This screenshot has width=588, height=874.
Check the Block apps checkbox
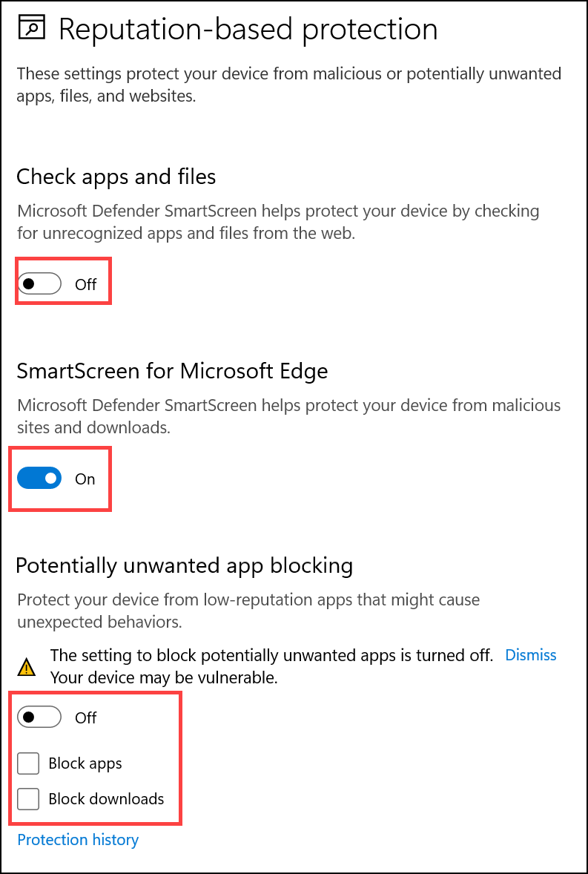tap(27, 763)
